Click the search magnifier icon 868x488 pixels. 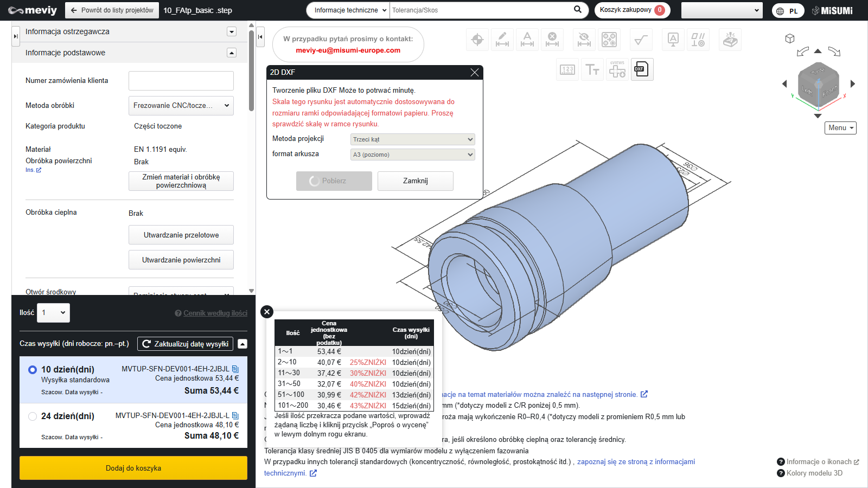coord(578,10)
